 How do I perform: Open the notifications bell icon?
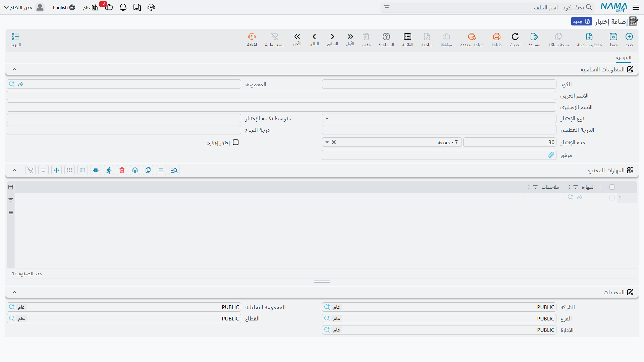click(x=123, y=7)
